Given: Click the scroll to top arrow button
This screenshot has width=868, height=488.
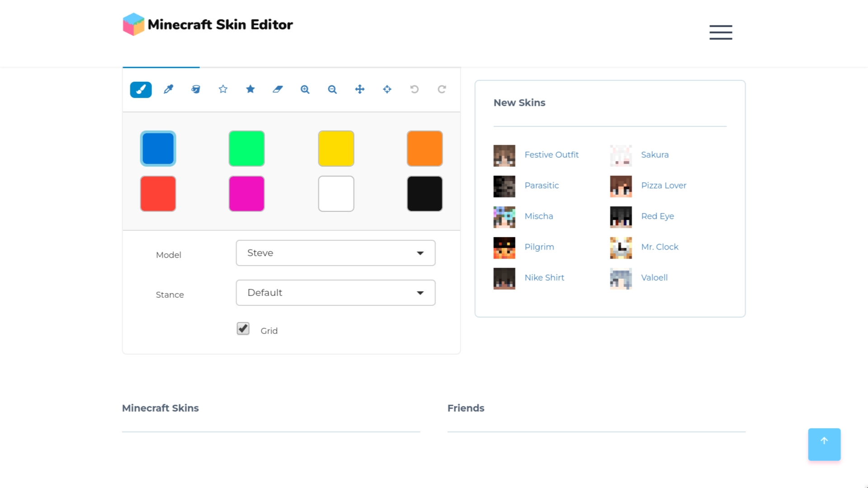Looking at the screenshot, I should pyautogui.click(x=824, y=445).
